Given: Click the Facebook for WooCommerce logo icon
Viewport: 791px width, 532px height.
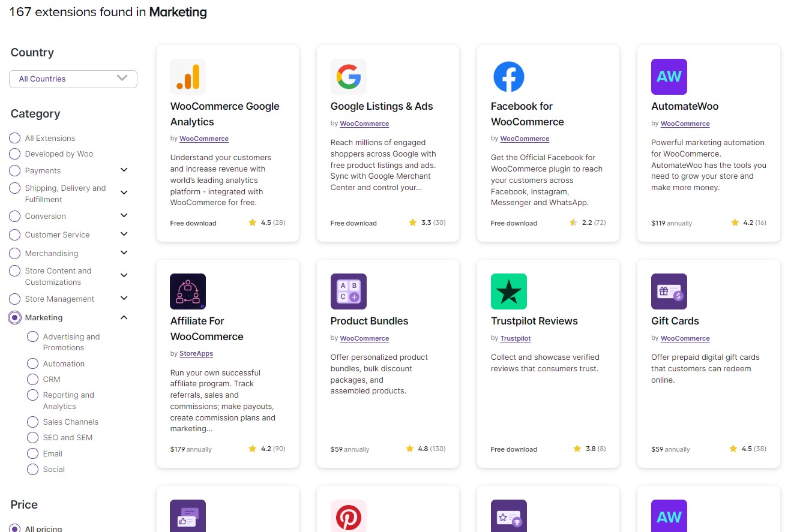Looking at the screenshot, I should [x=508, y=77].
